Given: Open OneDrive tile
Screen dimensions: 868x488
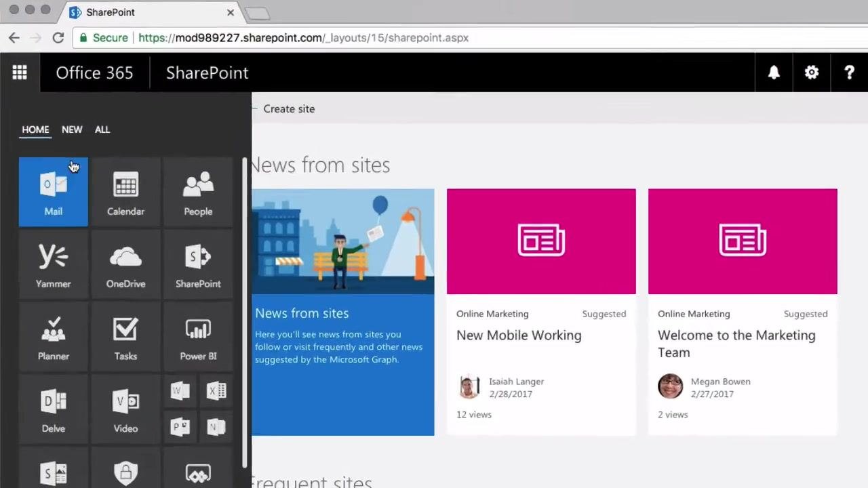Looking at the screenshot, I should (125, 264).
